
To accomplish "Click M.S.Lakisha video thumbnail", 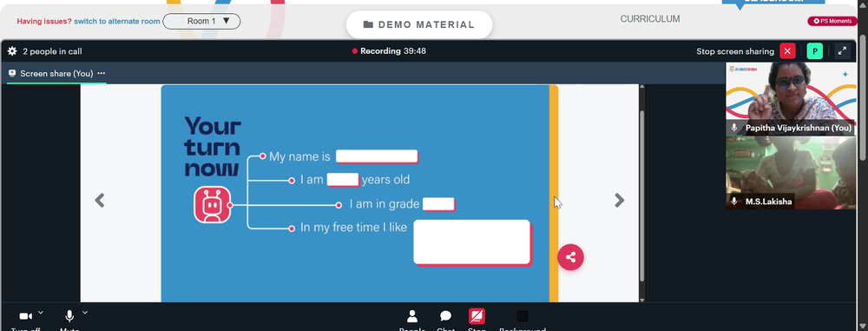I will [x=791, y=172].
